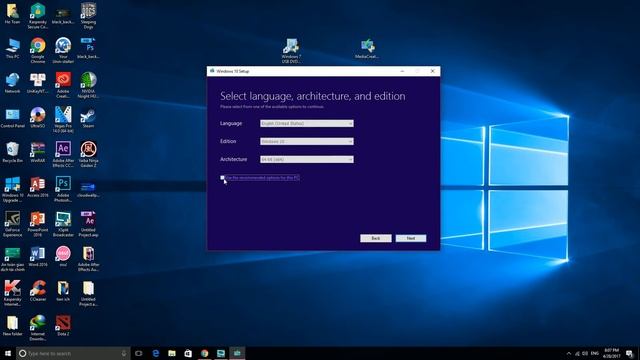Select the PowerPoint 2016 shortcut

pos(38,224)
